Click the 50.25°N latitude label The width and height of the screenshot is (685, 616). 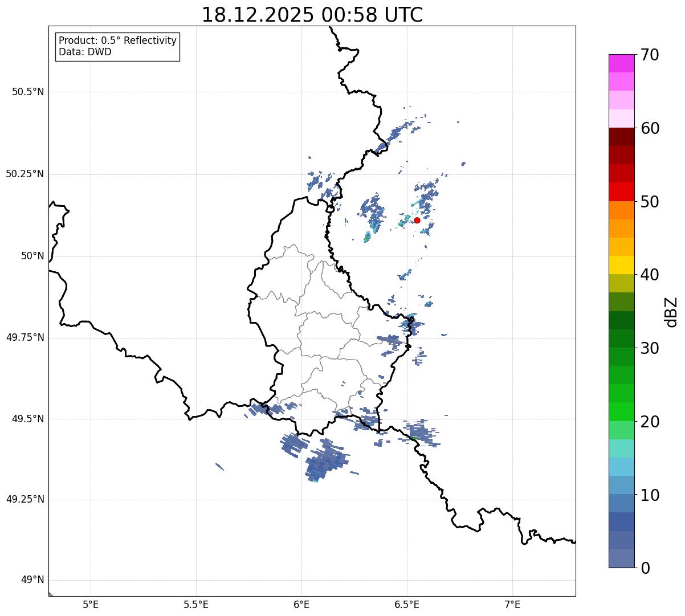(x=25, y=174)
